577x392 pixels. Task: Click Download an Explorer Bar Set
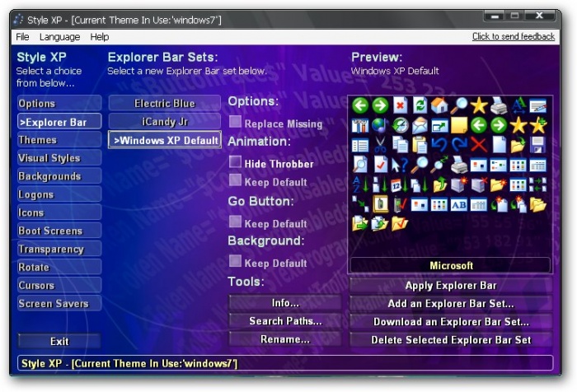451,322
